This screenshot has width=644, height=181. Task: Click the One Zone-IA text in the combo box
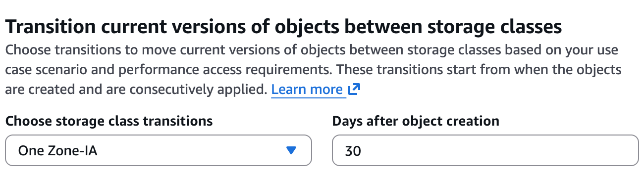tap(57, 151)
